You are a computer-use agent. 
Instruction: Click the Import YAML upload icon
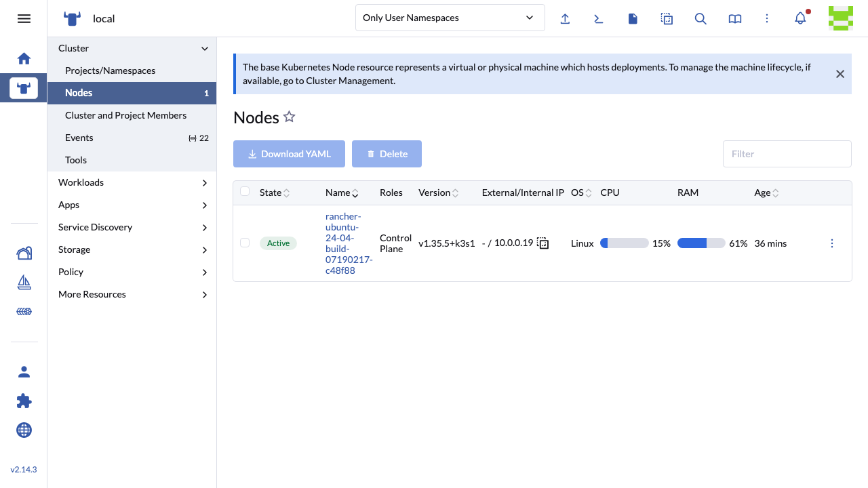pyautogui.click(x=565, y=18)
